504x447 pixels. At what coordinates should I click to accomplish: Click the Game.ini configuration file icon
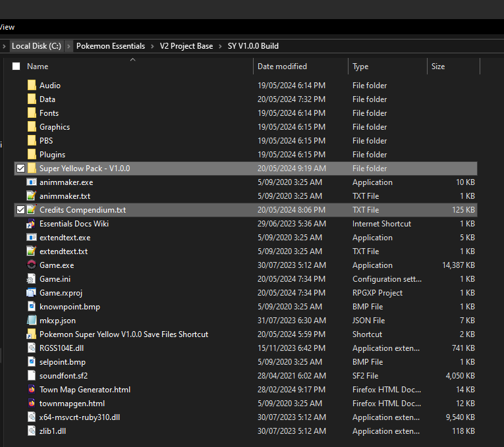coord(32,279)
